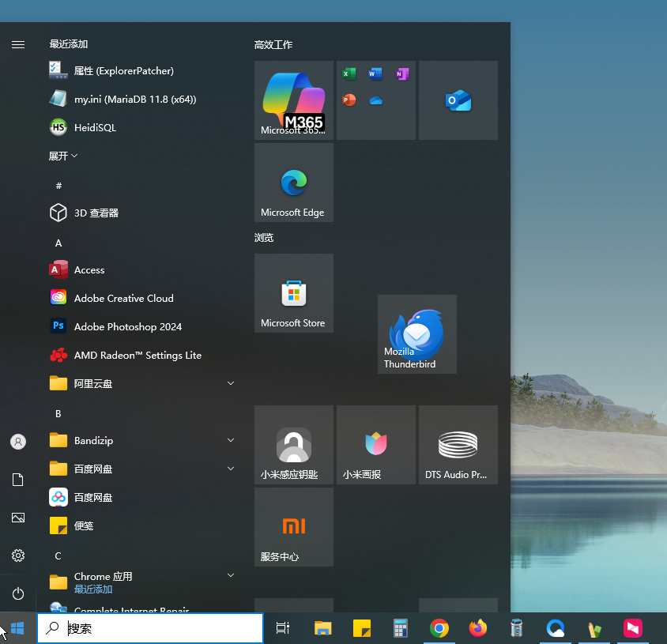
Task: Open the power options menu
Action: click(x=18, y=593)
